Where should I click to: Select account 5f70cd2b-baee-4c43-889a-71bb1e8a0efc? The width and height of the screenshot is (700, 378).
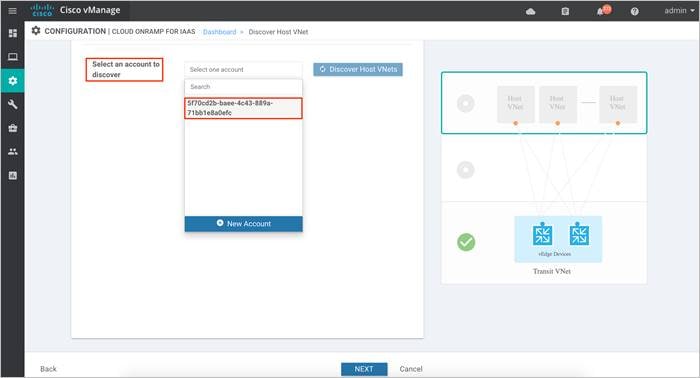(x=243, y=108)
